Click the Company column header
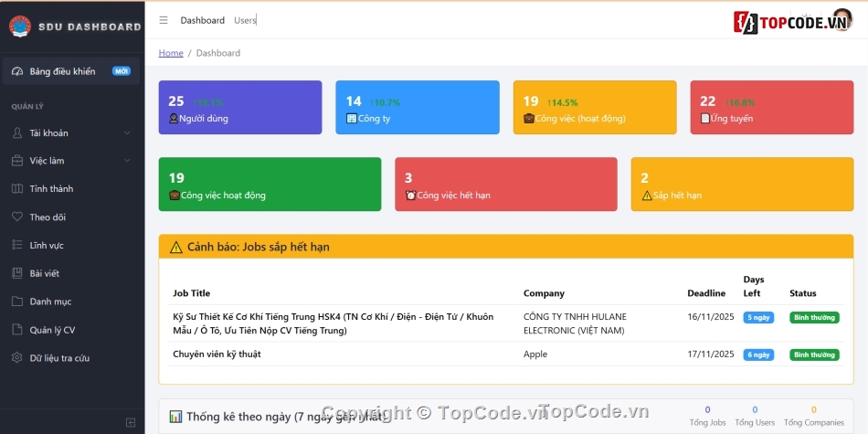868x434 pixels. click(545, 293)
